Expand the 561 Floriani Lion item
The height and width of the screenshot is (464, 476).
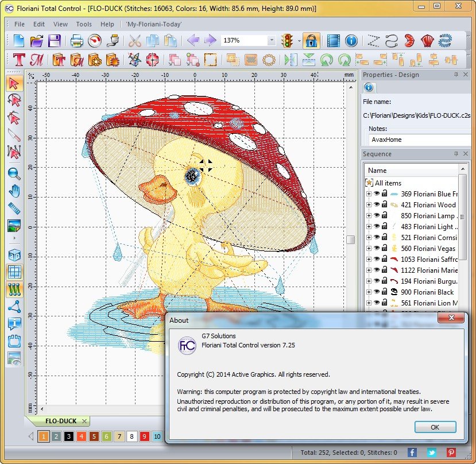tap(369, 303)
